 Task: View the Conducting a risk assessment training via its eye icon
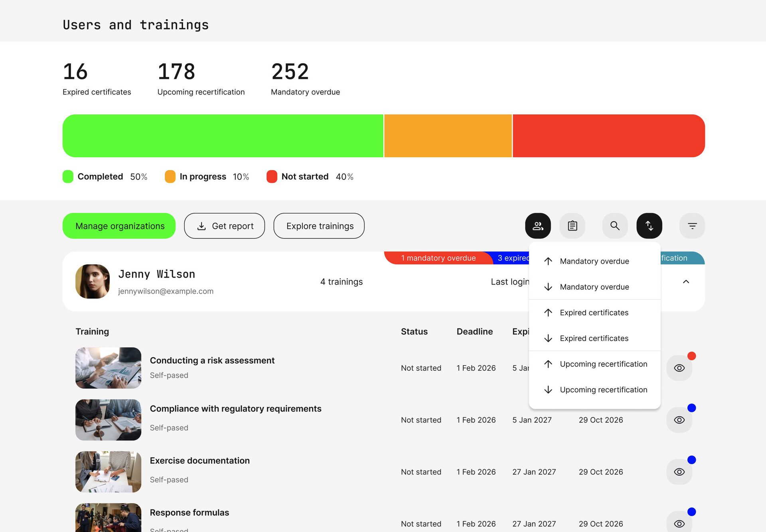679,368
